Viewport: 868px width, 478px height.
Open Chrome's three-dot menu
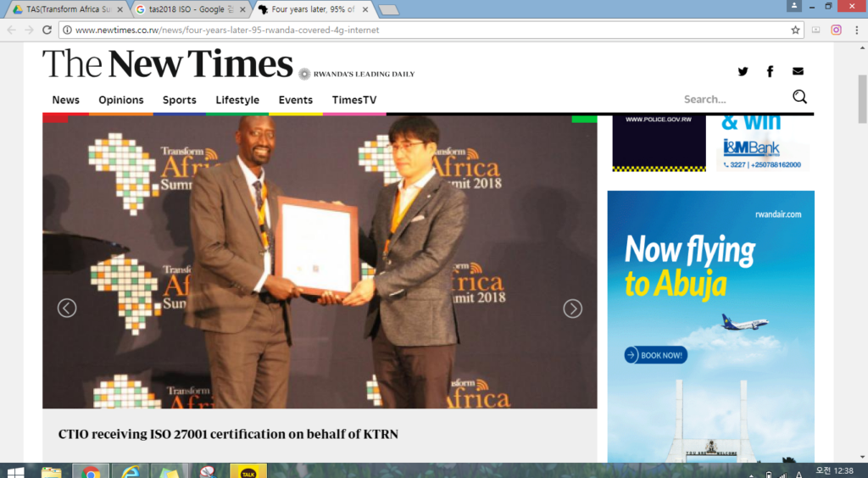(855, 30)
